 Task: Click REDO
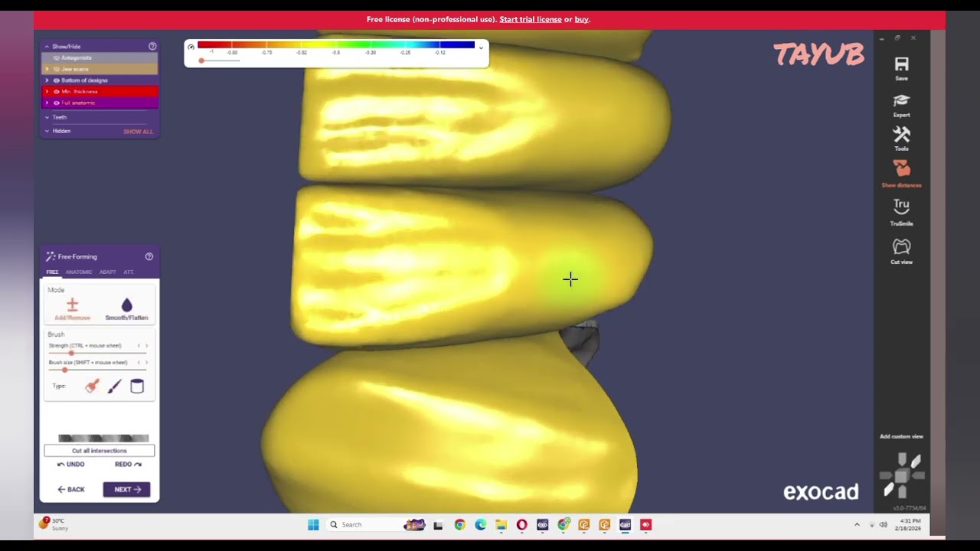(128, 465)
